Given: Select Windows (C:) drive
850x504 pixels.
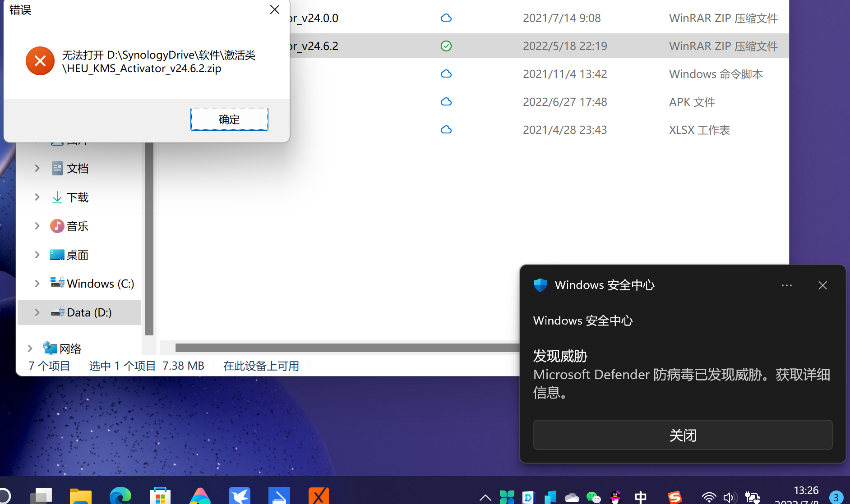Looking at the screenshot, I should click(92, 284).
